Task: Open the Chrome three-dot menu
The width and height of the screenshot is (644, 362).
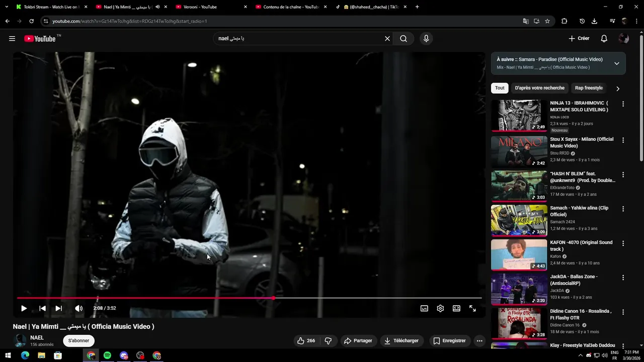Action: tap(636, 21)
